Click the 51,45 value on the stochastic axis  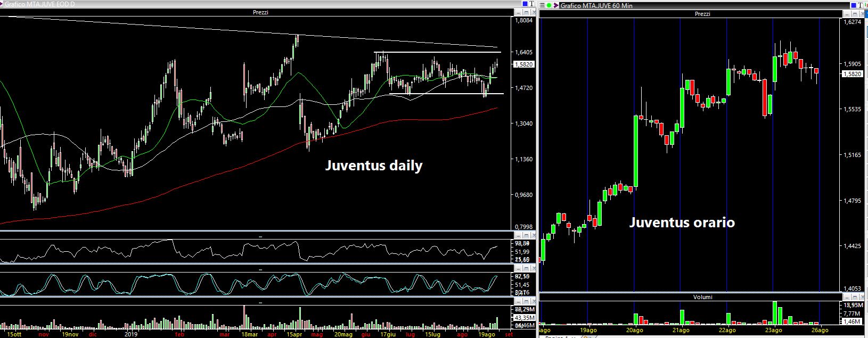pyautogui.click(x=523, y=285)
